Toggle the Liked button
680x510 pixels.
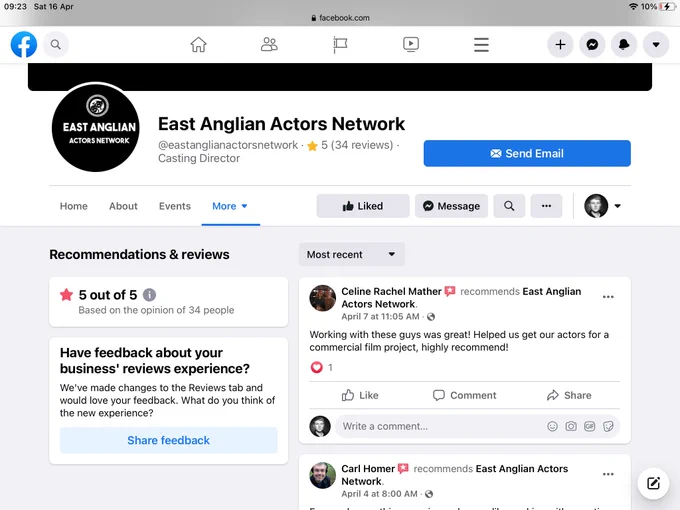pos(363,206)
